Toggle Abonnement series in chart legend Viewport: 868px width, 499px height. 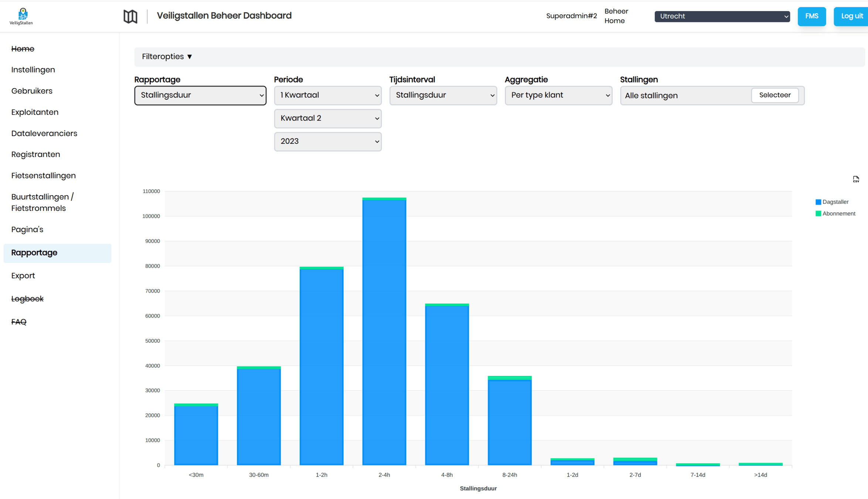[835, 214]
